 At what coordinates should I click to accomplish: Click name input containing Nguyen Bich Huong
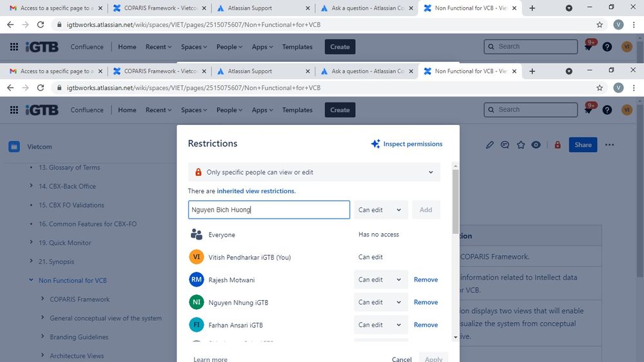pos(269,210)
